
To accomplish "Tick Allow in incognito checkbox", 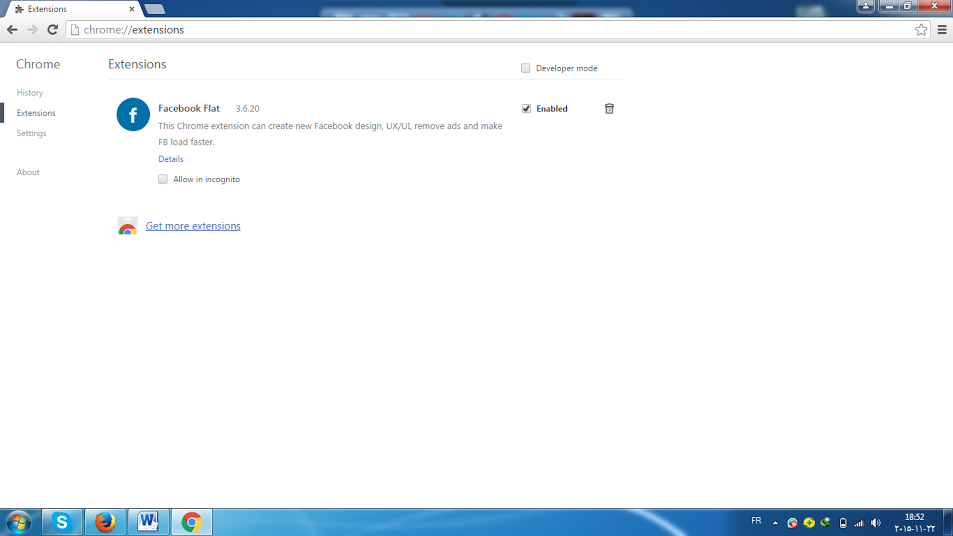I will (163, 179).
